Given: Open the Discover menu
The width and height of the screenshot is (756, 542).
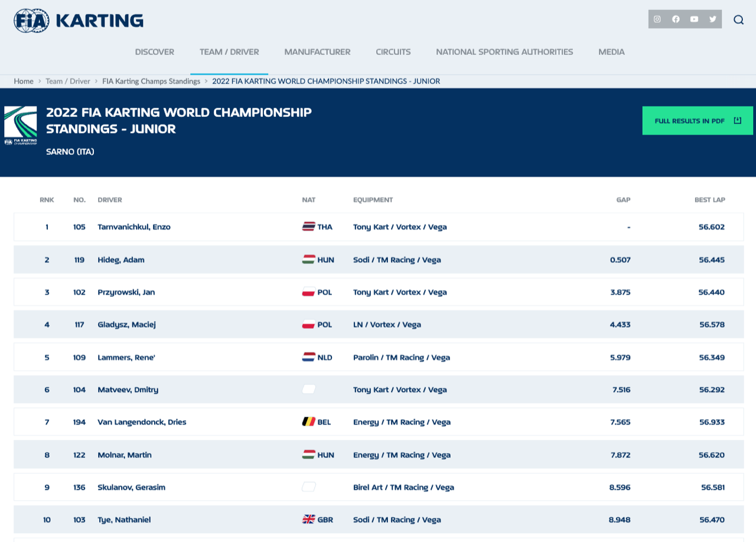Looking at the screenshot, I should coord(155,52).
